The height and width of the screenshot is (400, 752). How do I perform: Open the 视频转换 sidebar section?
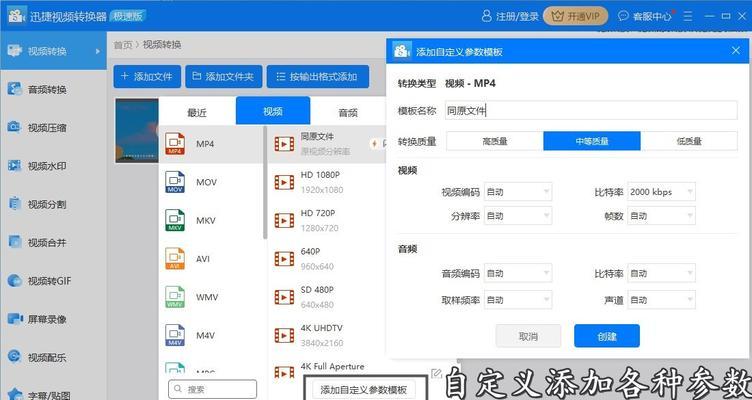[53, 51]
